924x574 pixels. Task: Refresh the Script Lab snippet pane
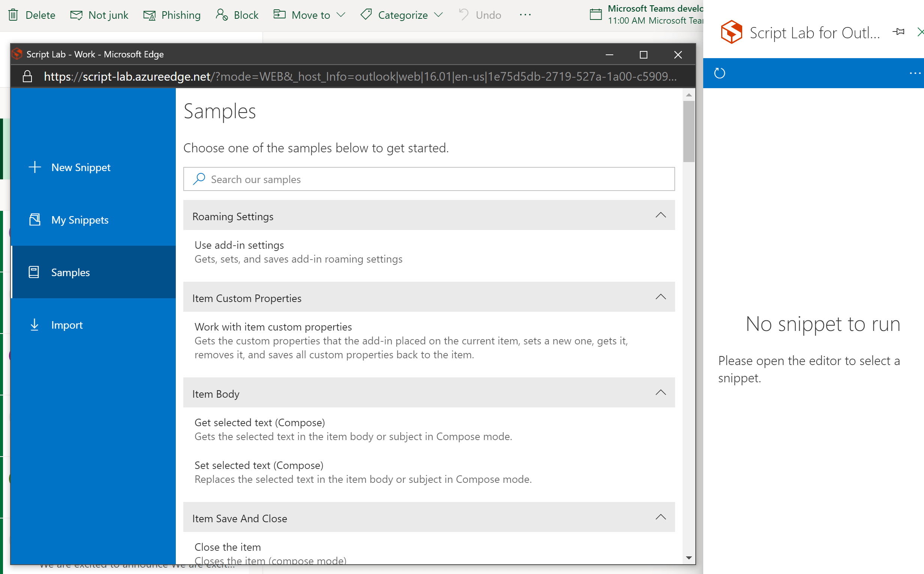pyautogui.click(x=719, y=72)
